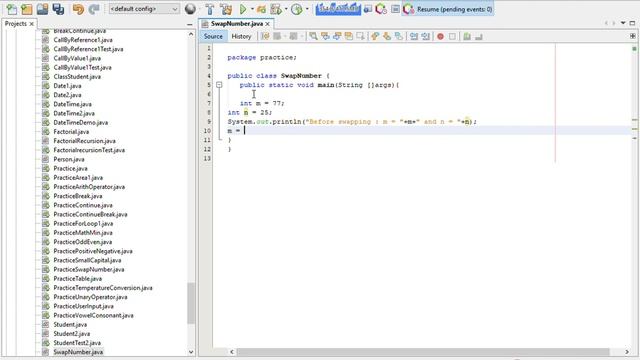Click the clock attach profiler icon
The width and height of the screenshot is (640, 360).
point(297,9)
